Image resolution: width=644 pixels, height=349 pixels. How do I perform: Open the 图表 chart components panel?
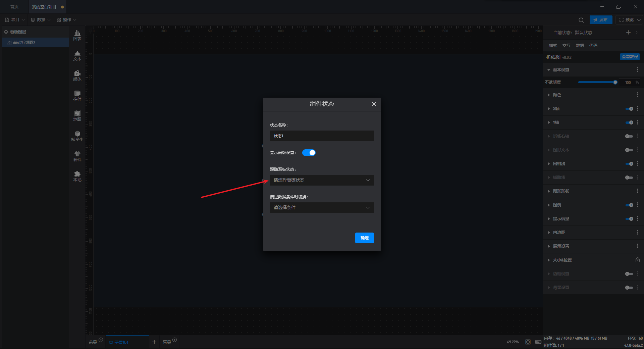(77, 35)
